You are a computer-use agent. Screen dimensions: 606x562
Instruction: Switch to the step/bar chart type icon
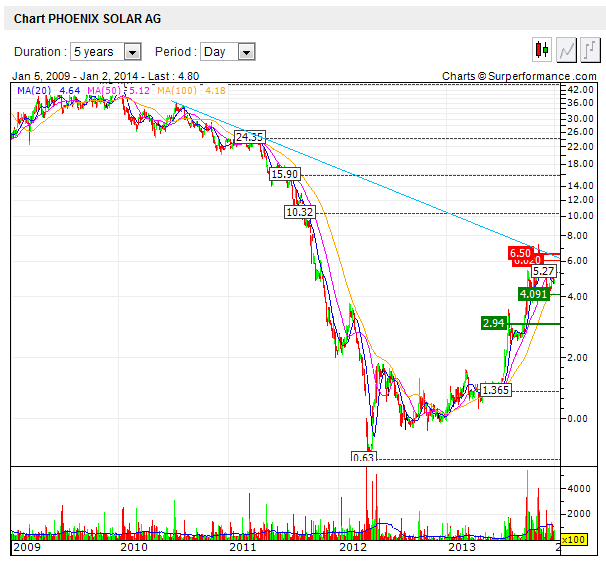pos(590,50)
